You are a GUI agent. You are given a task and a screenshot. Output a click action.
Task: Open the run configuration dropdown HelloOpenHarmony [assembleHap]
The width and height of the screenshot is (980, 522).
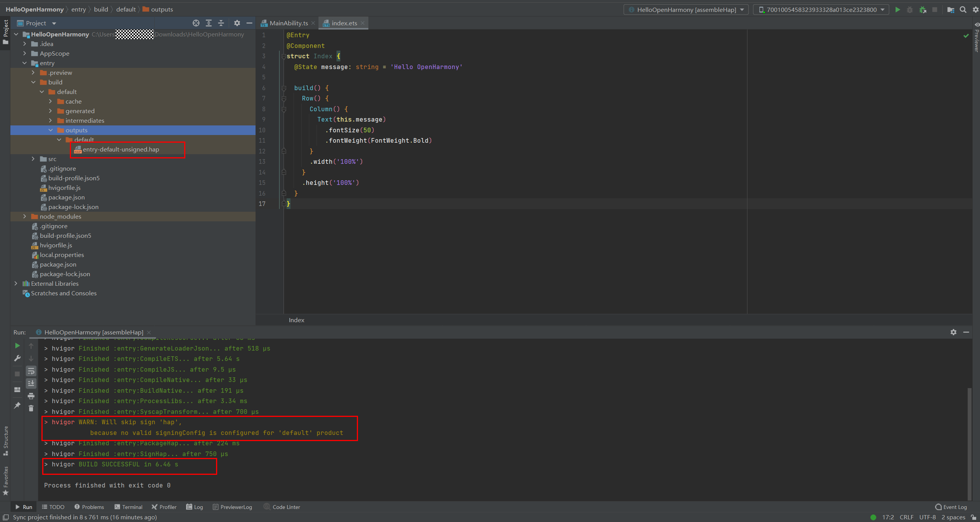(686, 10)
